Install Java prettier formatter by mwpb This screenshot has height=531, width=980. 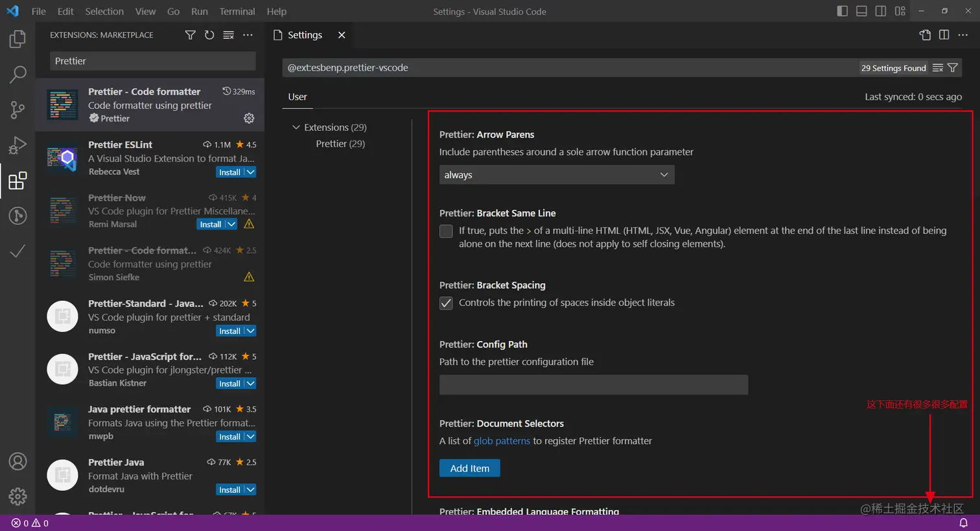click(x=229, y=436)
